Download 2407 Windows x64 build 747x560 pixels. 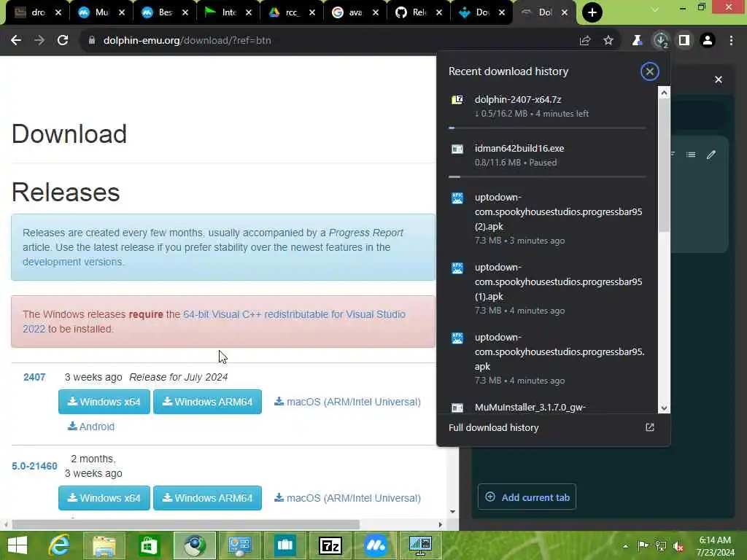point(104,402)
